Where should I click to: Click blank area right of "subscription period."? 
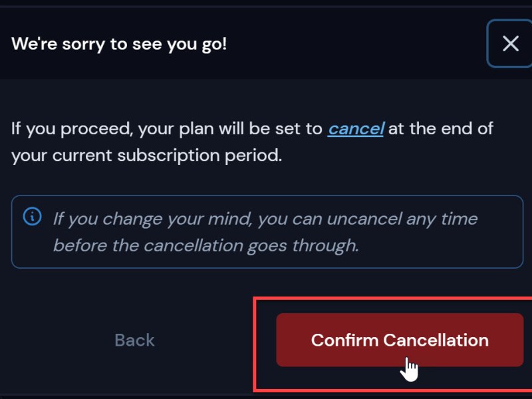click(399, 156)
